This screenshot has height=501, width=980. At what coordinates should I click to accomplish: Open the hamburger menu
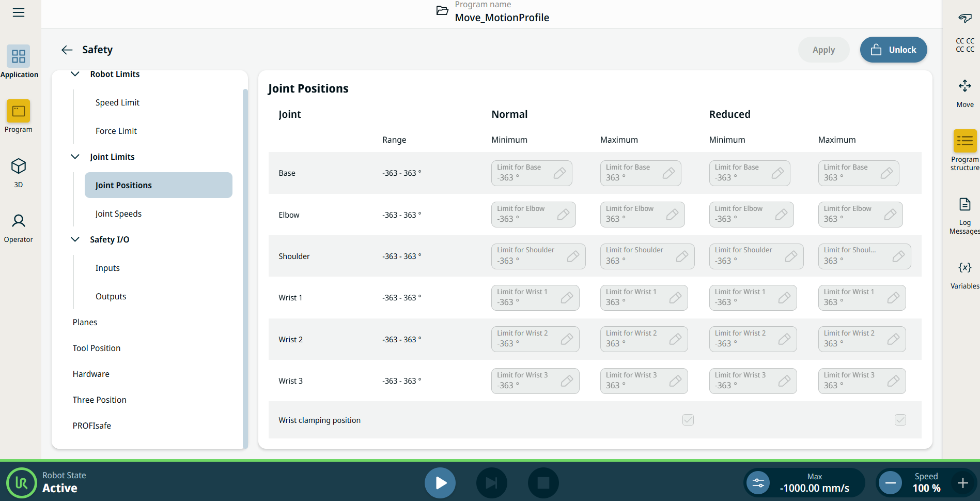(19, 12)
